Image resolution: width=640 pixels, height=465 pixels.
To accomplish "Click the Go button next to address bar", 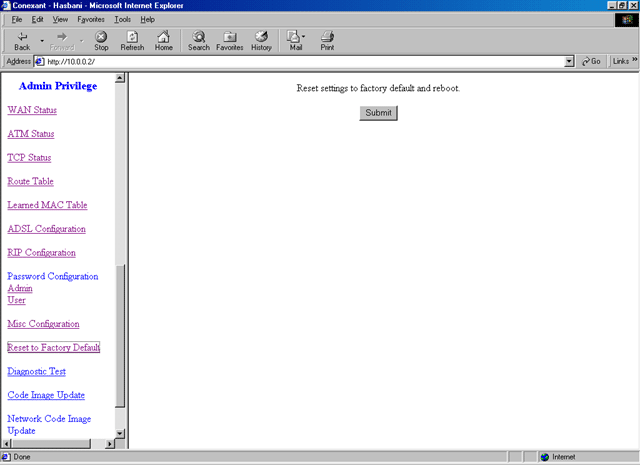I will [x=591, y=61].
